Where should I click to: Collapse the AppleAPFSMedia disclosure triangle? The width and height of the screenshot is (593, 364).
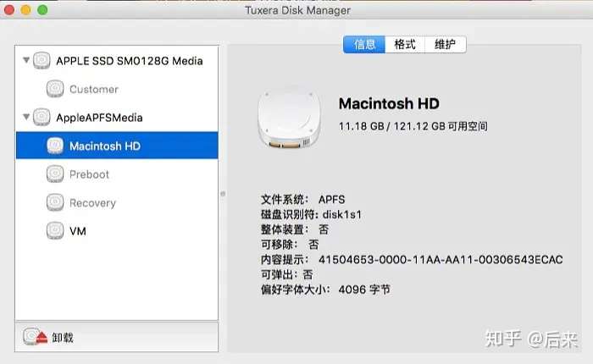tap(26, 117)
